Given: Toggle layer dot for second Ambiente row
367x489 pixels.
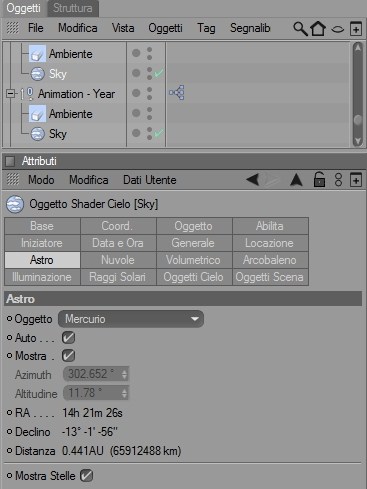Looking at the screenshot, I should pyautogui.click(x=136, y=113).
